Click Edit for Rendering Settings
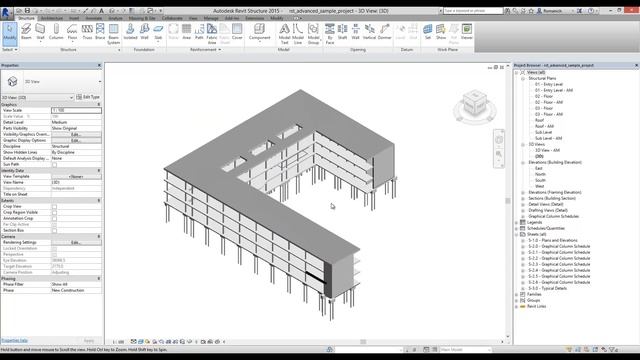Viewport: 640px width, 360px height. pyautogui.click(x=76, y=242)
